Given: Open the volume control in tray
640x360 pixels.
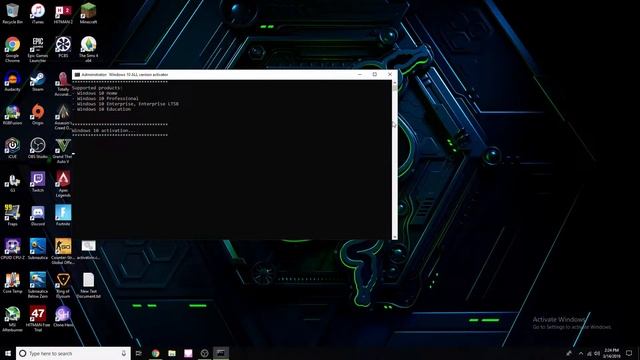Looking at the screenshot, I should point(597,353).
